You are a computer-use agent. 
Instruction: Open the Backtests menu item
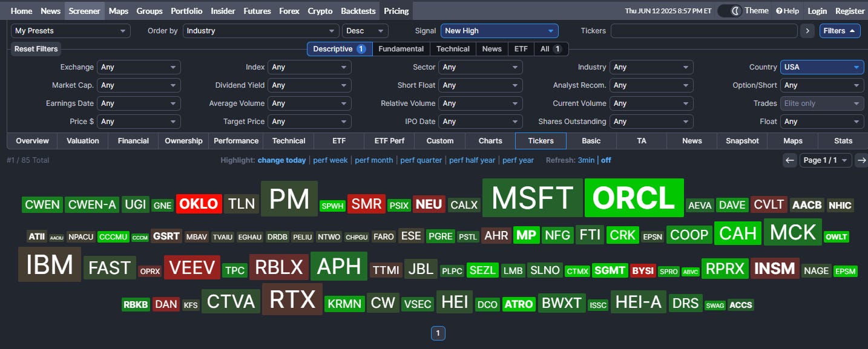358,11
